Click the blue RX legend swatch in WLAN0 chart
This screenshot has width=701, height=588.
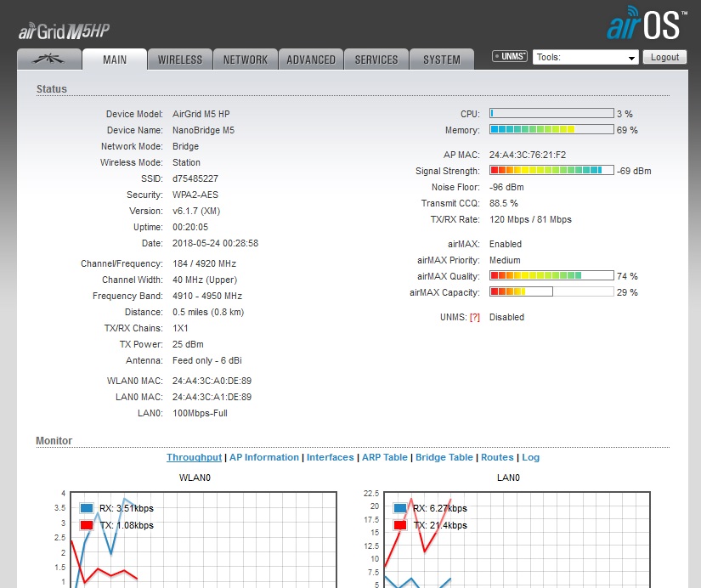(x=87, y=508)
